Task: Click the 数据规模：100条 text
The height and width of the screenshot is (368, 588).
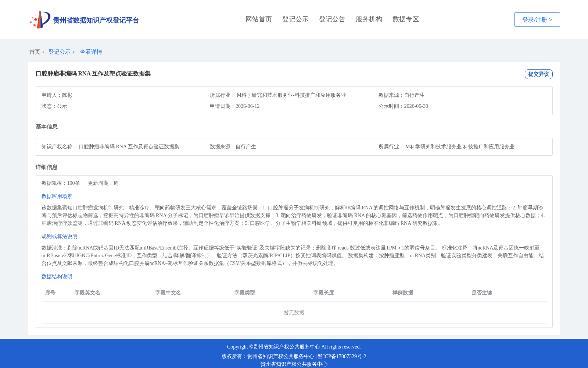Action: tap(61, 183)
